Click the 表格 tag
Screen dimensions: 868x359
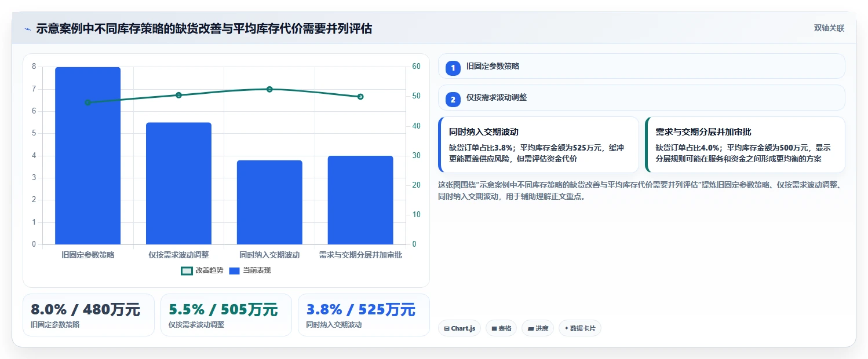pyautogui.click(x=501, y=328)
